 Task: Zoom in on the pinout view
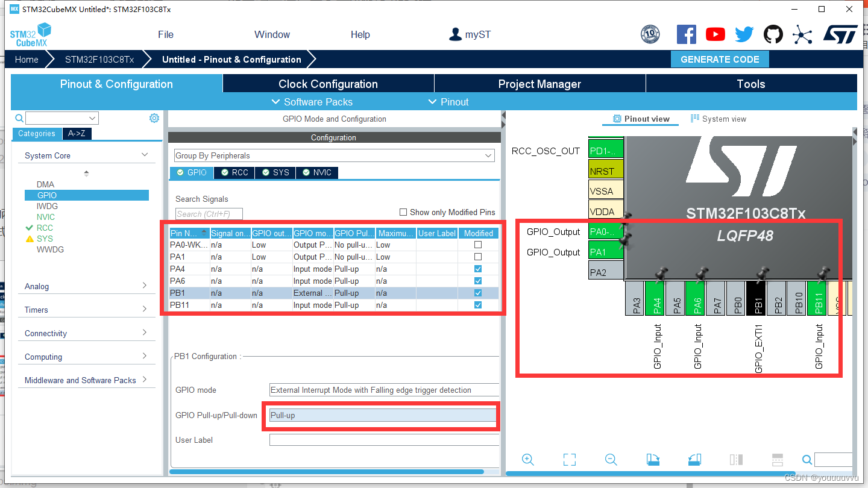528,460
